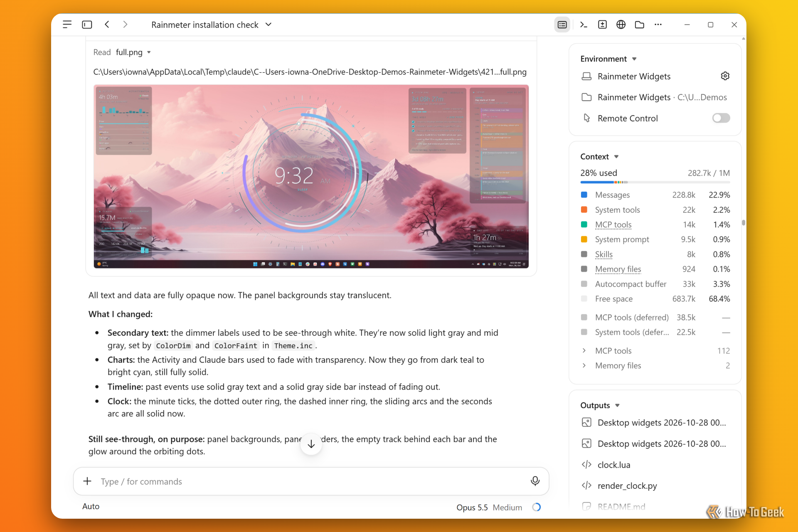
Task: Open Rainmeter Widgets environment settings gear
Action: [725, 76]
